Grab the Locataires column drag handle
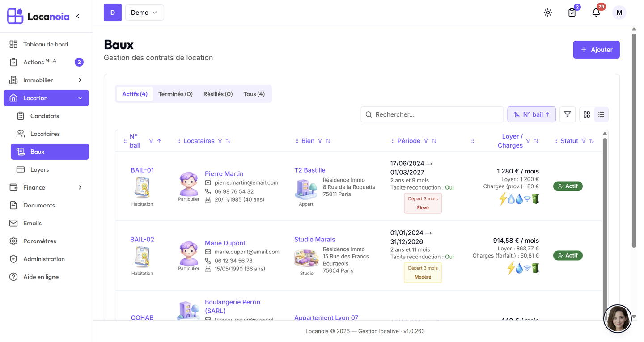Image resolution: width=644 pixels, height=342 pixels. [x=179, y=141]
